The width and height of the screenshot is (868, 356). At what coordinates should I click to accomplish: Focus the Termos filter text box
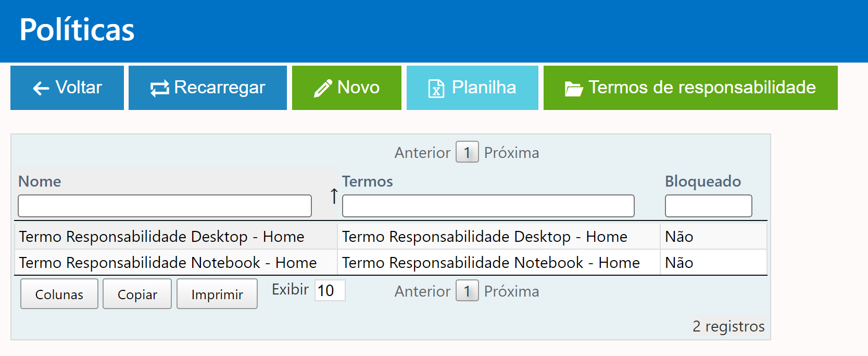tap(488, 206)
